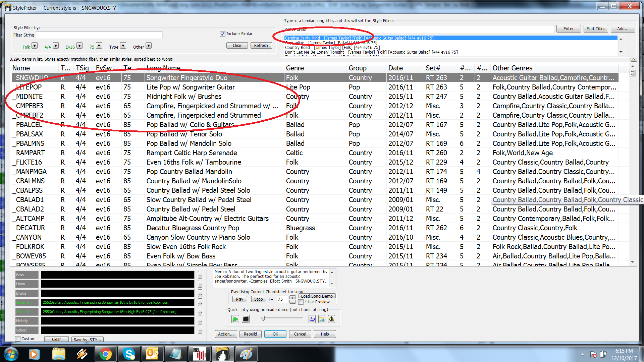Image resolution: width=644 pixels, height=362 pixels.
Task: Open the Other filter dropdown
Action: (149, 46)
